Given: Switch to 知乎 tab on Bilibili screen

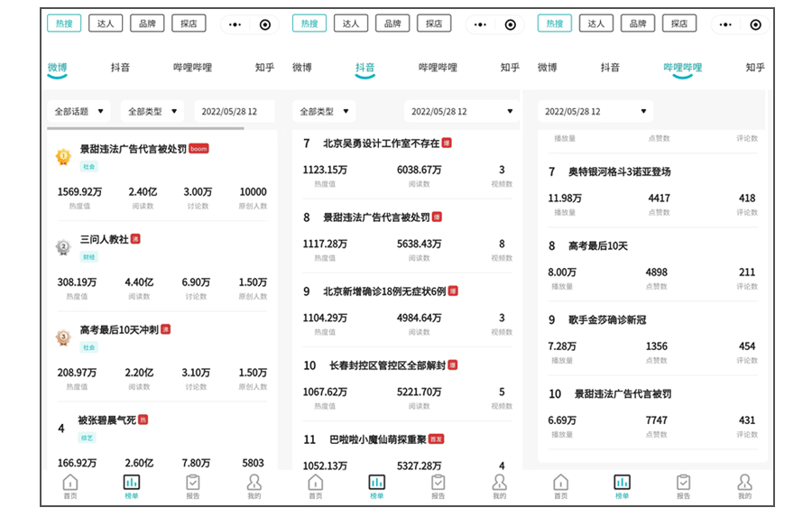Looking at the screenshot, I should click(755, 68).
